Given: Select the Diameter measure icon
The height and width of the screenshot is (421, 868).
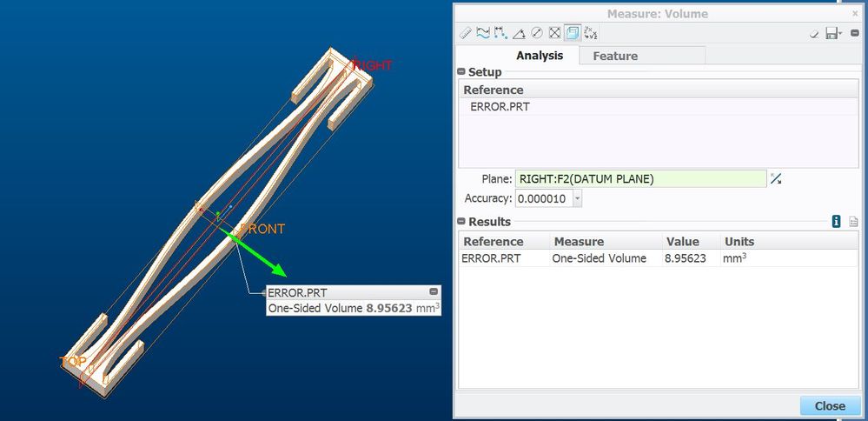Looking at the screenshot, I should coord(536,33).
